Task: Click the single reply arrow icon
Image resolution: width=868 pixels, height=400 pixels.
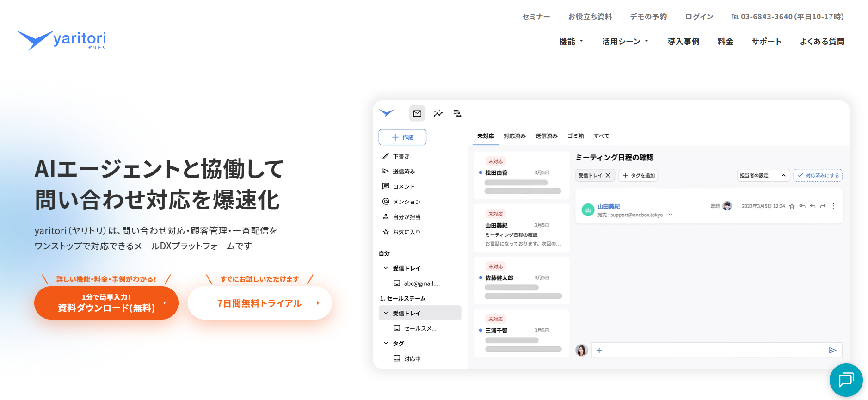Action: coord(813,206)
